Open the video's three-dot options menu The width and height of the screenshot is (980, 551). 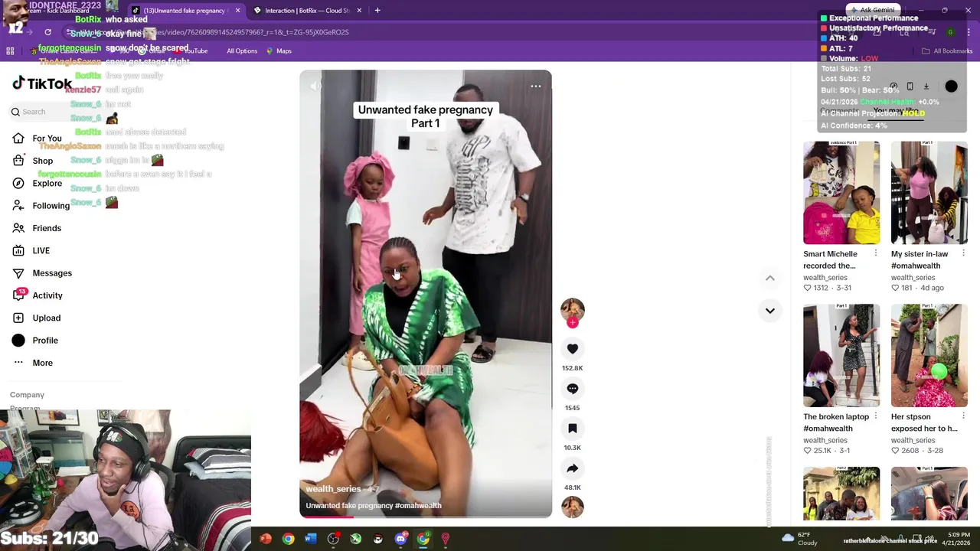pyautogui.click(x=536, y=86)
